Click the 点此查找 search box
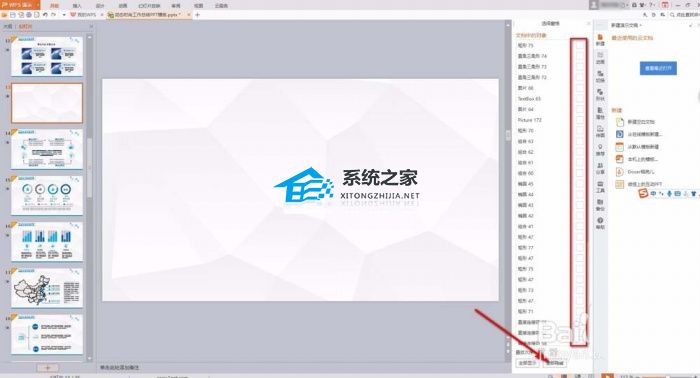700x378 pixels. click(x=685, y=15)
